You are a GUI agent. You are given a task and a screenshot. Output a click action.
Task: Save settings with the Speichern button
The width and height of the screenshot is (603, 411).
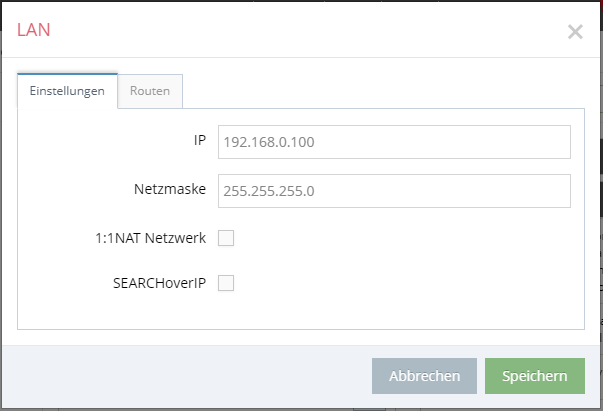(535, 376)
